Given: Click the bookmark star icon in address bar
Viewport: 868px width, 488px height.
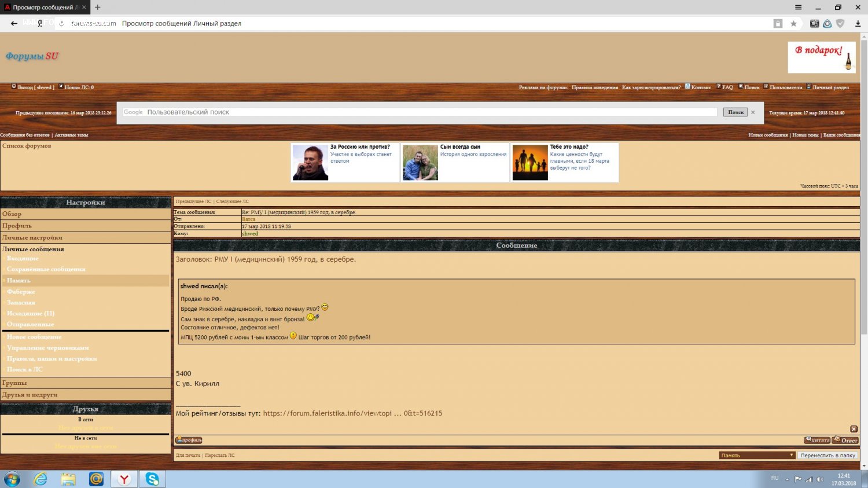Looking at the screenshot, I should (793, 24).
